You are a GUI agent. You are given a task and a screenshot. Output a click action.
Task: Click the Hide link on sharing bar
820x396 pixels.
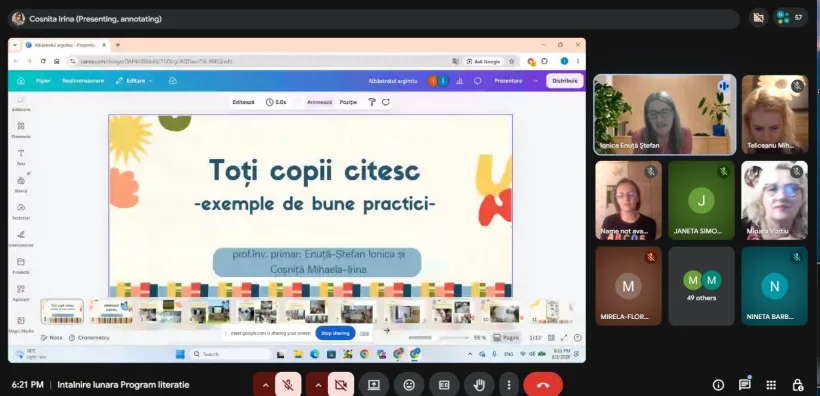[365, 333]
